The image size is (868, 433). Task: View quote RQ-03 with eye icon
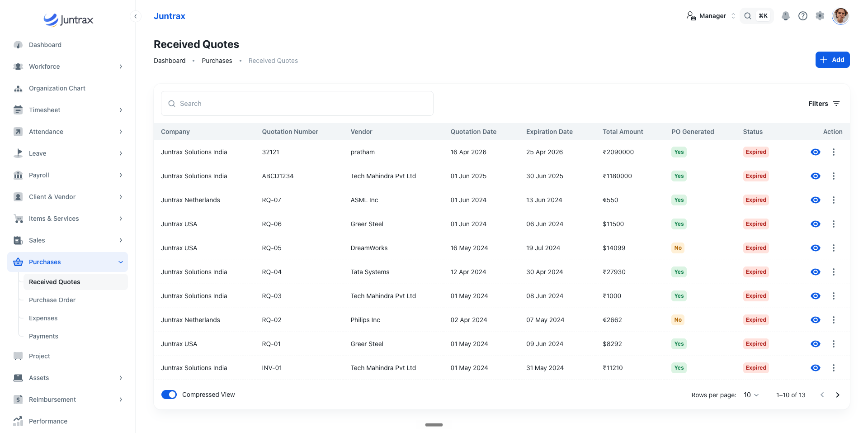click(816, 296)
